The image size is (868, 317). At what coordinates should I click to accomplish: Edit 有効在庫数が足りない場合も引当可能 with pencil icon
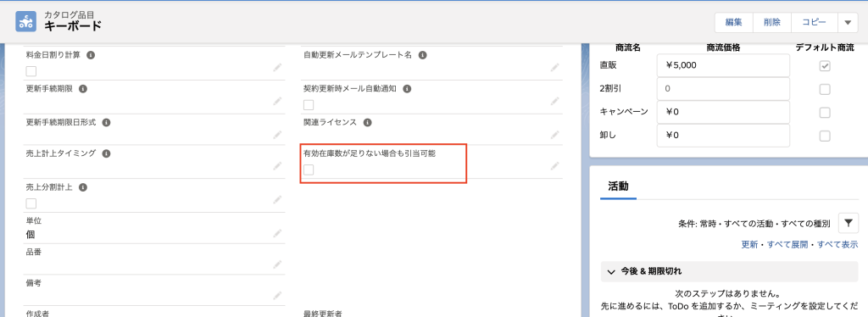pos(554,166)
